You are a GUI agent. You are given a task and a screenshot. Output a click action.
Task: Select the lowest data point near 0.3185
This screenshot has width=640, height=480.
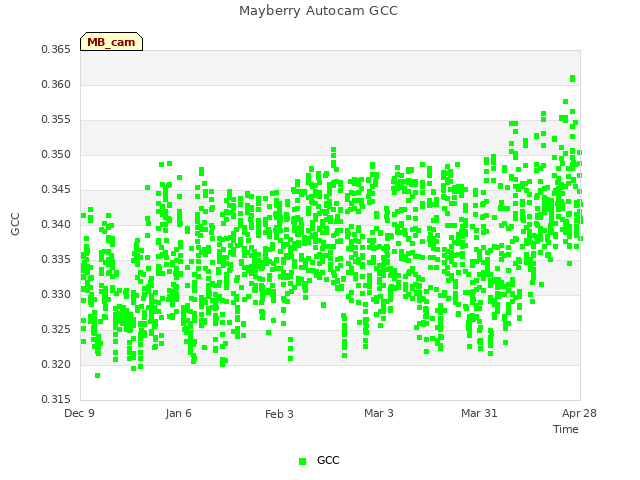(98, 376)
